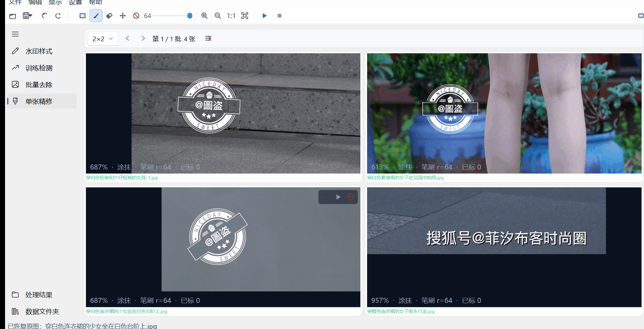Click the fit-to-window zoom icon

pos(245,16)
